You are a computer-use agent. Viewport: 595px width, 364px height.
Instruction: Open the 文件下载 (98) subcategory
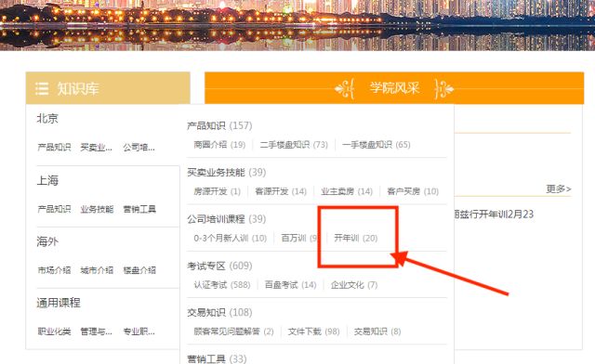tap(313, 331)
